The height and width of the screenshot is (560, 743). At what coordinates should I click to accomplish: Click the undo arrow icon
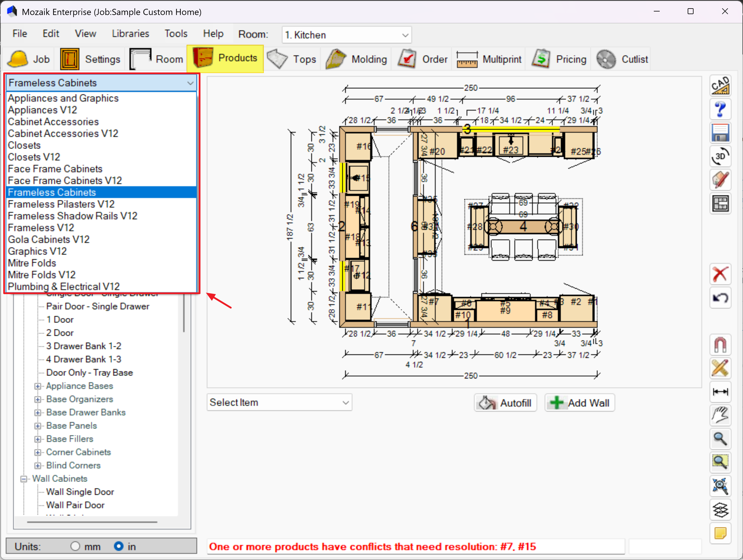pyautogui.click(x=720, y=298)
